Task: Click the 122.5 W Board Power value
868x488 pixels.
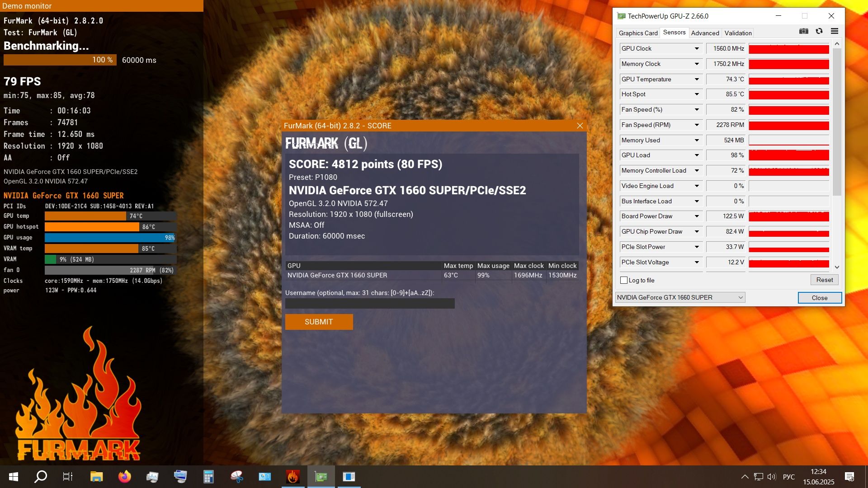Action: point(726,216)
